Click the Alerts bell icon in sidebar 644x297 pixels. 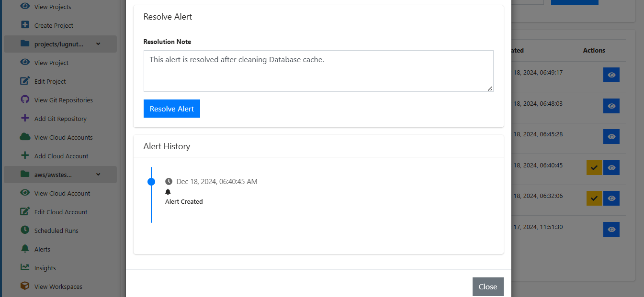click(x=25, y=249)
